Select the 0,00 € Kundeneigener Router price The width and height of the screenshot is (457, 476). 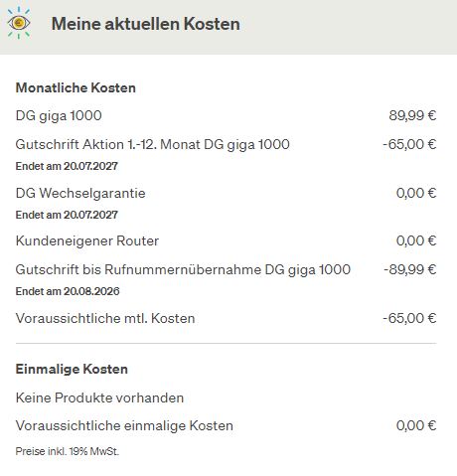[x=416, y=240]
